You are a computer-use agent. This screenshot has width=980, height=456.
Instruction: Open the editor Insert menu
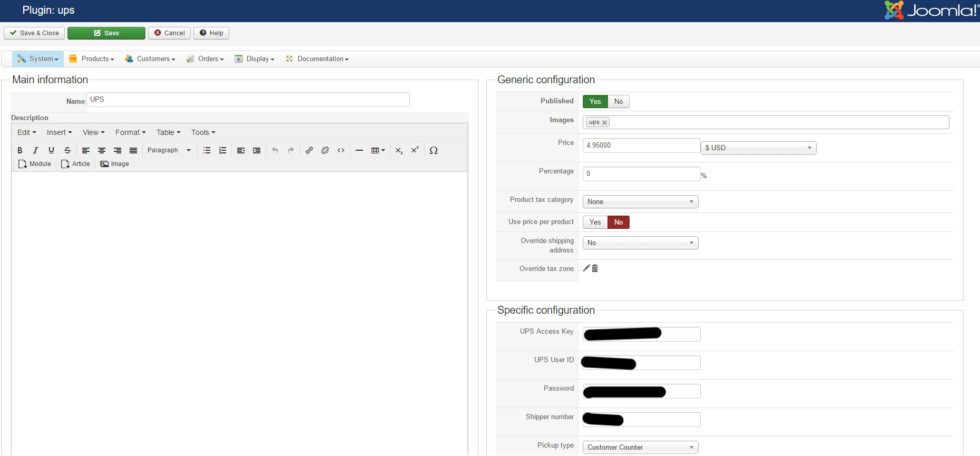click(x=59, y=132)
